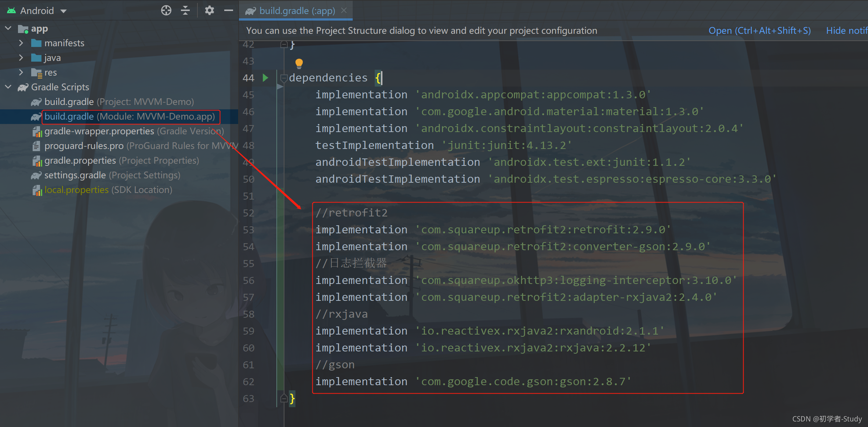
Task: Select the app module folder icon
Action: 23,29
